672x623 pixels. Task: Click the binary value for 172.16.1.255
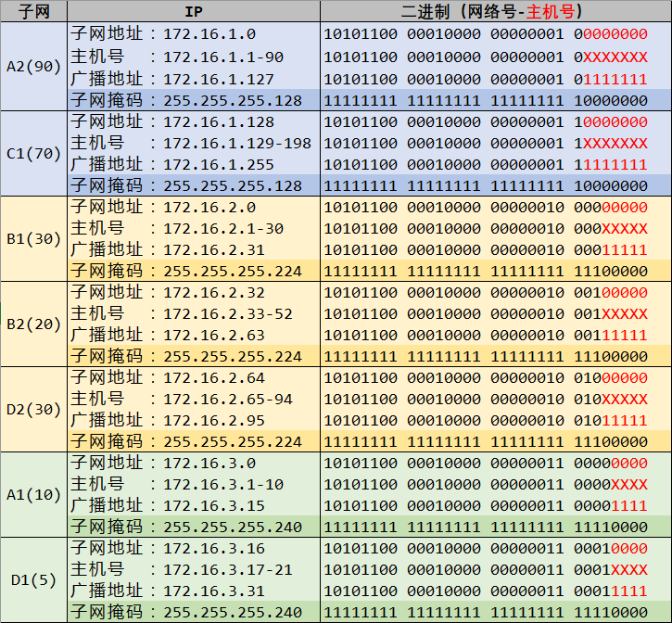pyautogui.click(x=486, y=165)
